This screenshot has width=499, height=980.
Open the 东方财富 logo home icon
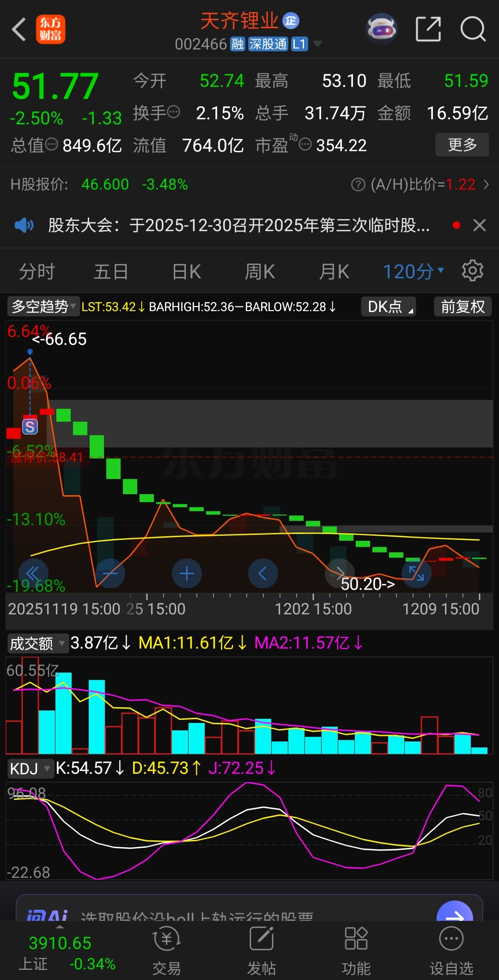[51, 30]
